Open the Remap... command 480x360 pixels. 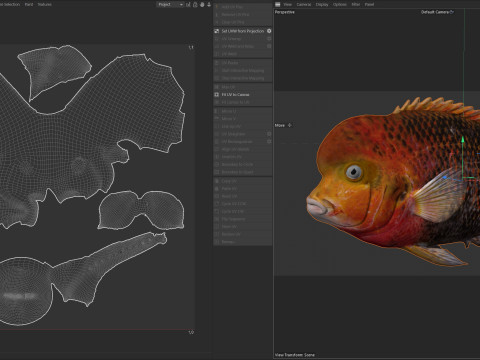point(243,242)
